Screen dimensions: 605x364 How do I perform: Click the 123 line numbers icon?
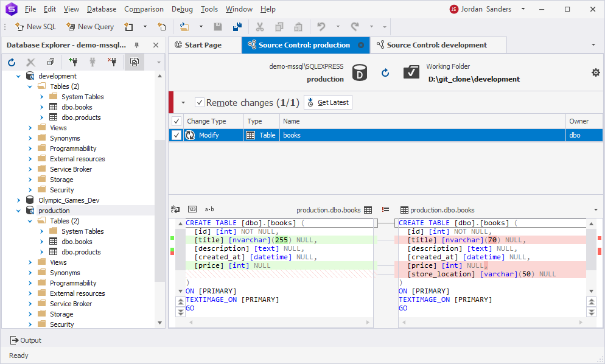coord(192,209)
